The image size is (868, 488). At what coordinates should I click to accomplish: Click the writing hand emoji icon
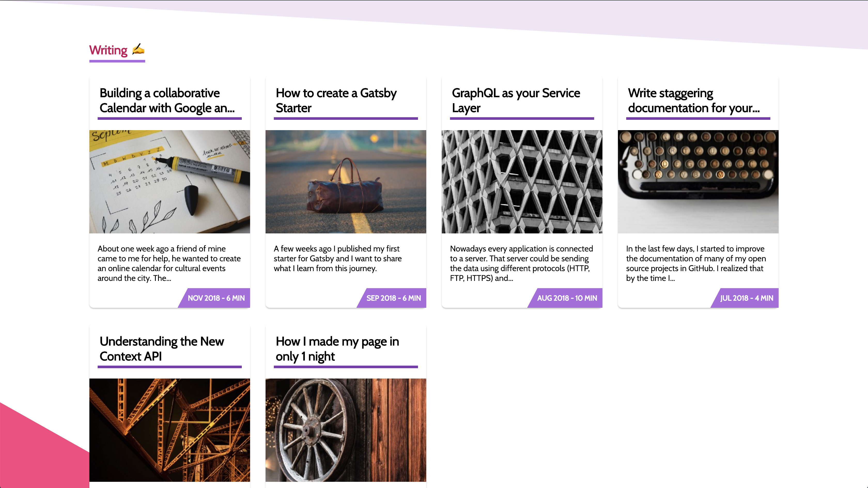[x=138, y=50]
